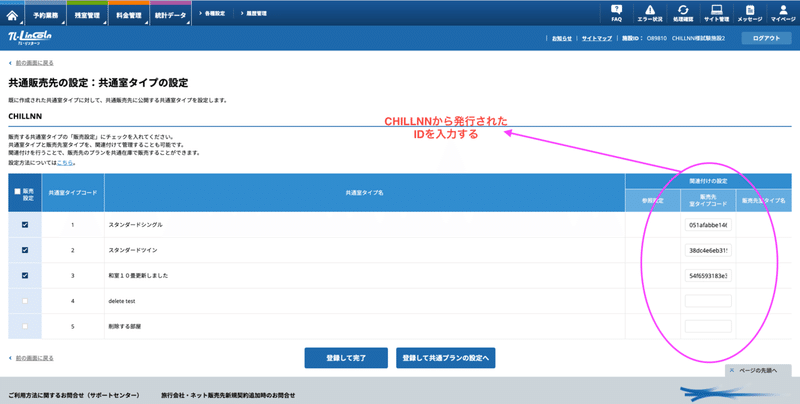Open the 処理履歴 history icon
This screenshot has height=404, width=800.
[682, 12]
